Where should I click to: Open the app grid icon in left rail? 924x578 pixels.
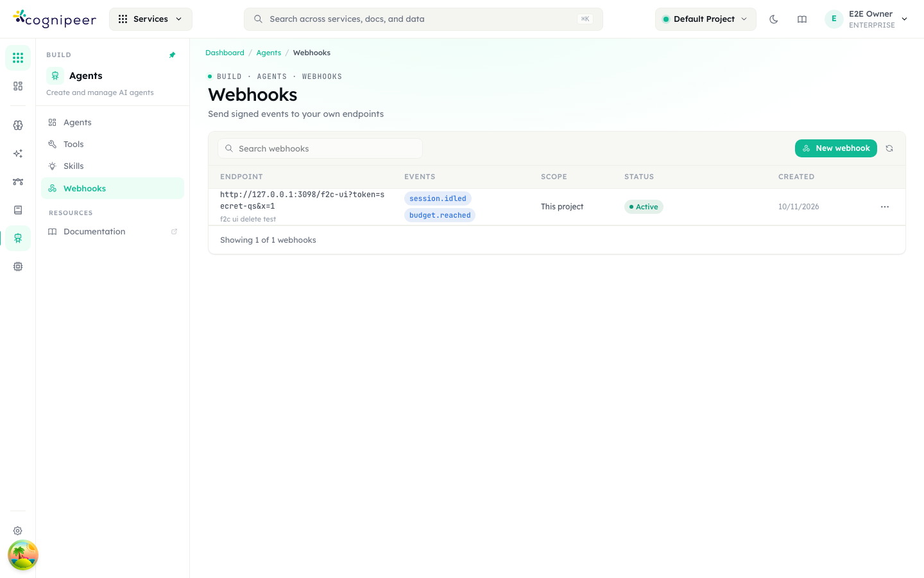[x=18, y=58]
